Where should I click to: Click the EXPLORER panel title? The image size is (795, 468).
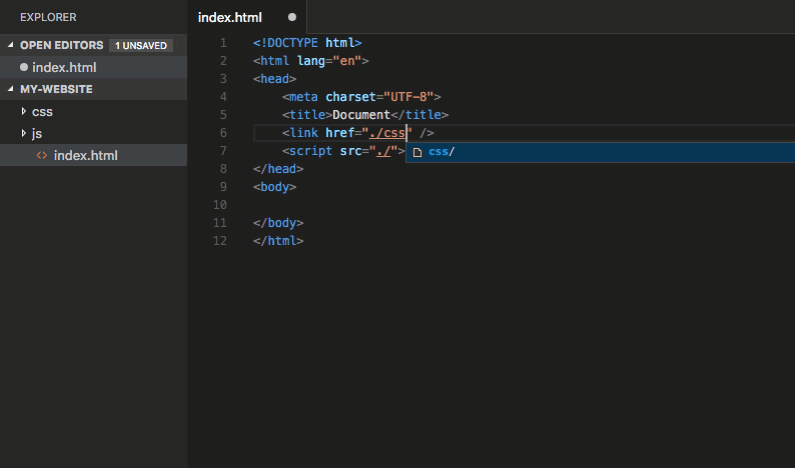[x=48, y=17]
